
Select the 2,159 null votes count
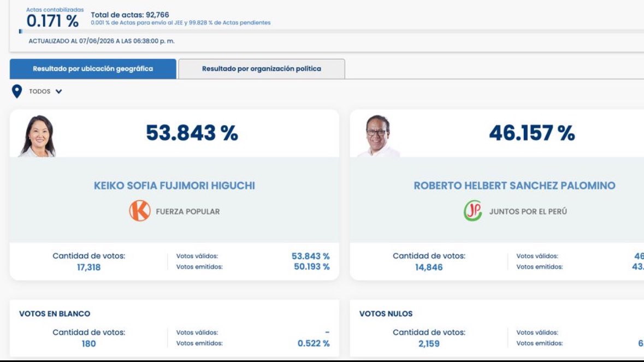[429, 343]
